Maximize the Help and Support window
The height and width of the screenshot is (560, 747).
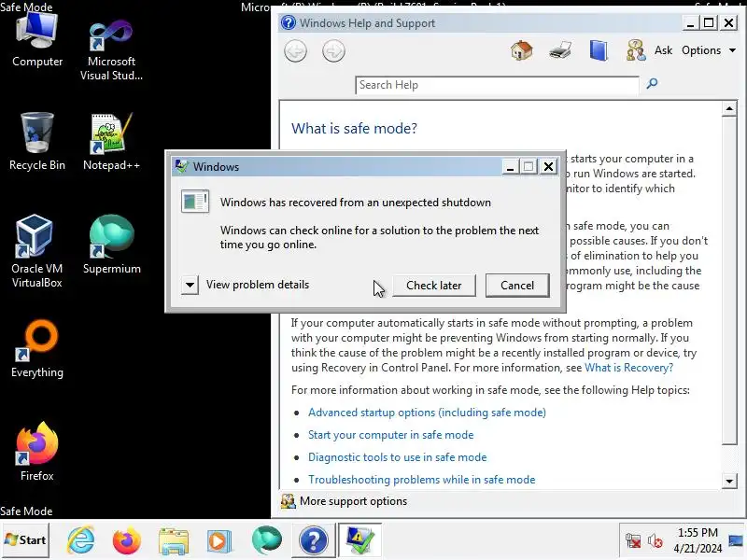pos(709,22)
